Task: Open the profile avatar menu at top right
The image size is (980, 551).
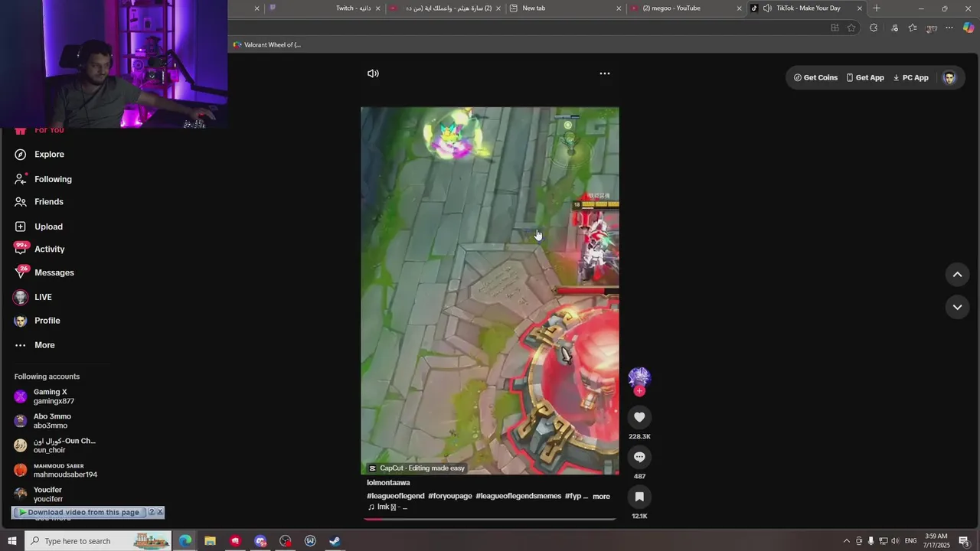Action: (x=949, y=77)
